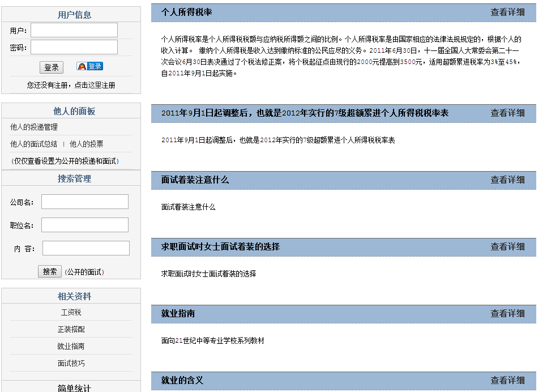Open 他人的面试总结 link
The height and width of the screenshot is (392, 547).
point(34,144)
